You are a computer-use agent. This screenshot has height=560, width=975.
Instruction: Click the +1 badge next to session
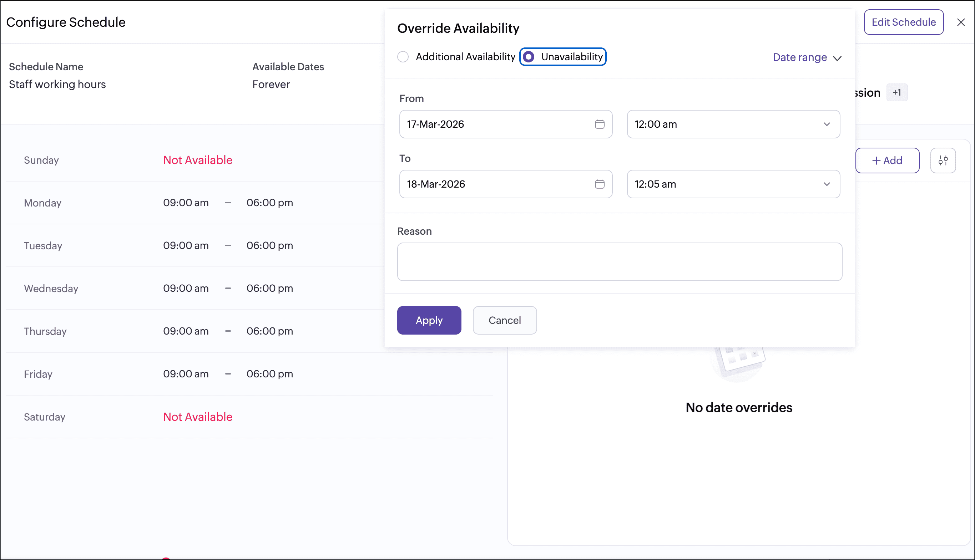tap(896, 93)
